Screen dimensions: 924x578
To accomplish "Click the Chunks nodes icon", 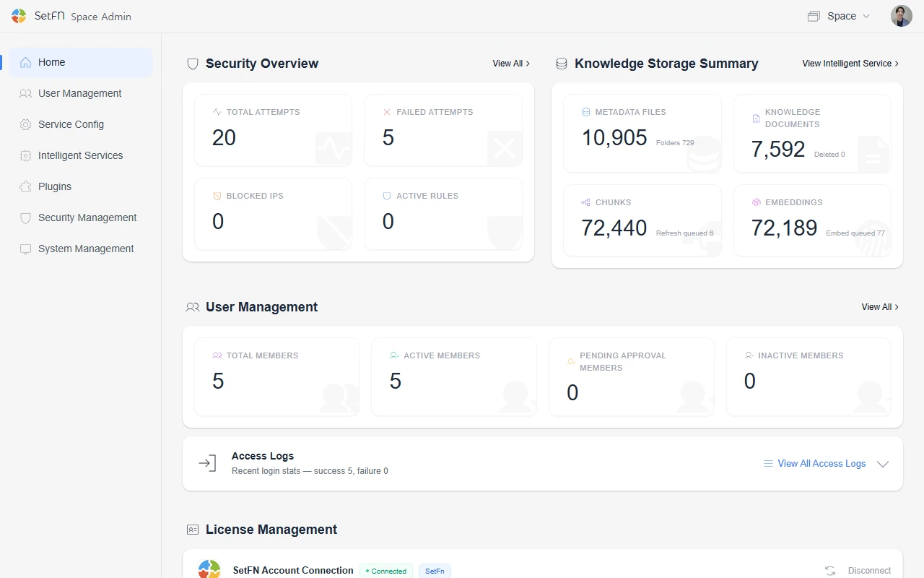I will pos(586,202).
